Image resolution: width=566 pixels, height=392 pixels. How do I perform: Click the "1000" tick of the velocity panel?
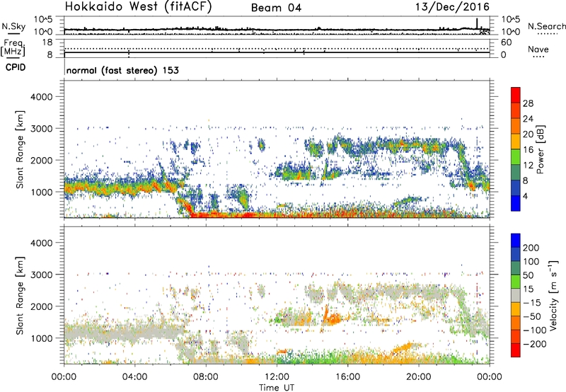tap(41, 338)
